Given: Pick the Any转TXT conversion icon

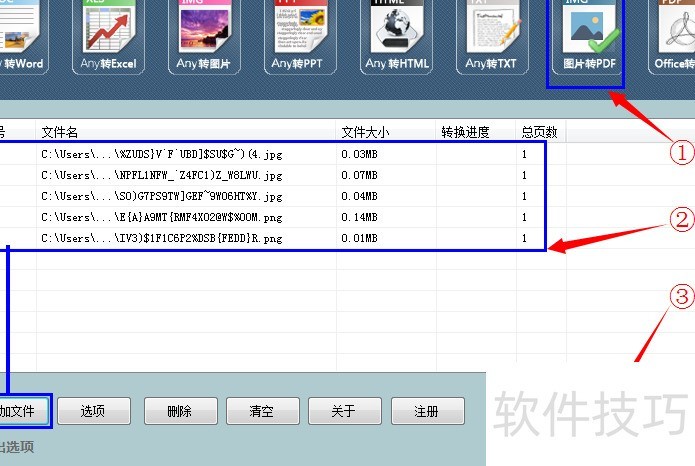Looking at the screenshot, I should pos(490,37).
